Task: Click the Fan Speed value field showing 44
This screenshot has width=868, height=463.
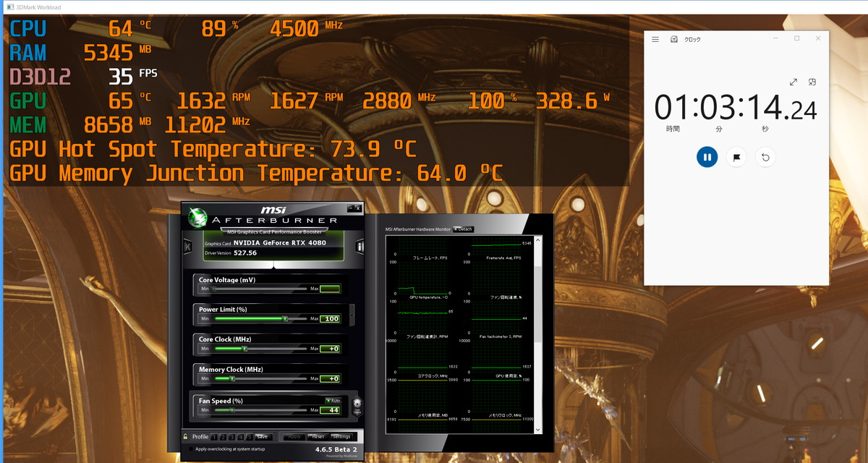Action: (x=330, y=409)
